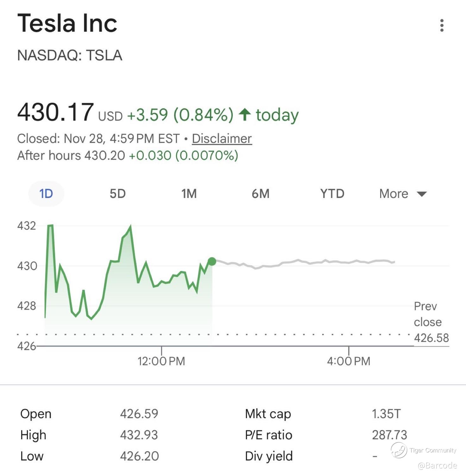Image resolution: width=466 pixels, height=476 pixels.
Task: Click the green up arrow icon
Action: tap(245, 114)
